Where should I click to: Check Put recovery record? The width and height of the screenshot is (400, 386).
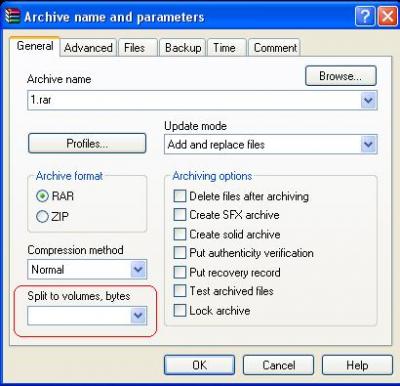click(x=180, y=272)
